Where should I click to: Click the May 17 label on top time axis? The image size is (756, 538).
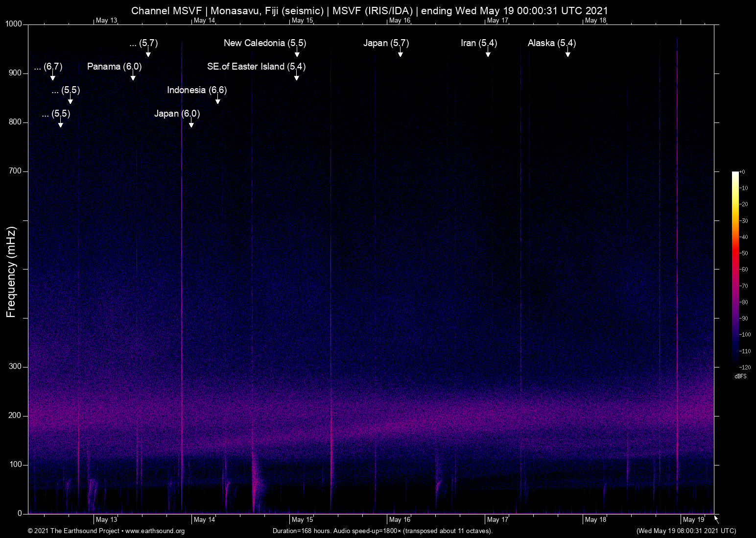pos(497,21)
